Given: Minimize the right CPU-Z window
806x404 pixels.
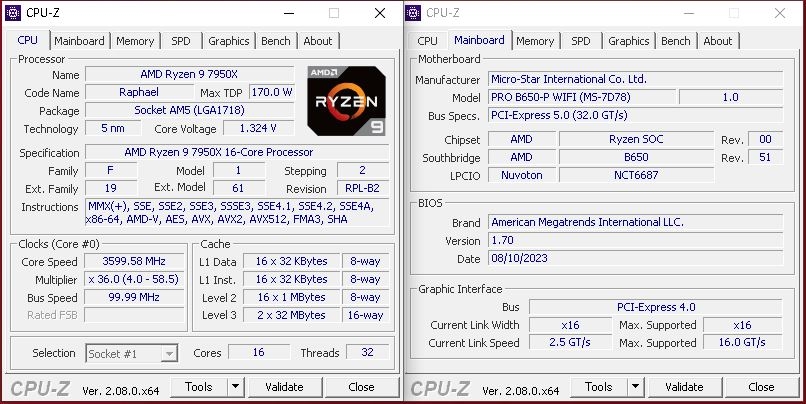Looking at the screenshot, I should [689, 13].
